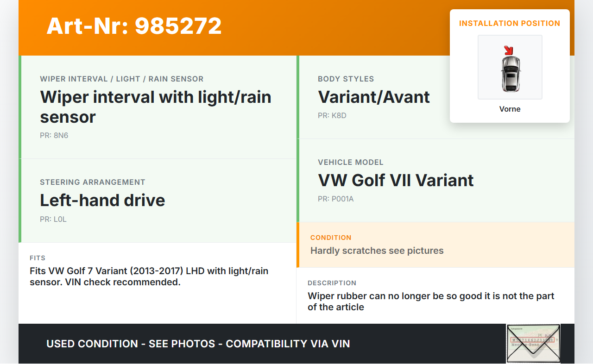This screenshot has height=364, width=593.
Task: Select the 'Variant/Avant' body style value
Action: pos(374,97)
